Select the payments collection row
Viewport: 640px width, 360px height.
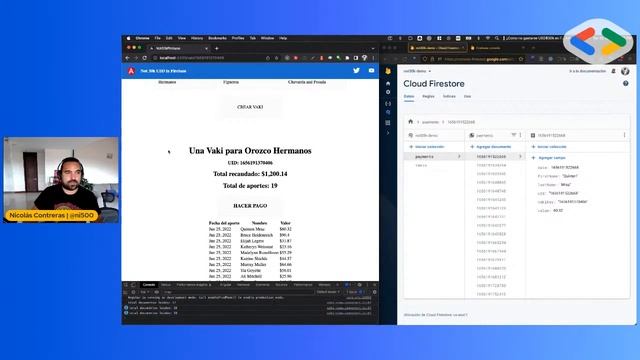point(434,156)
